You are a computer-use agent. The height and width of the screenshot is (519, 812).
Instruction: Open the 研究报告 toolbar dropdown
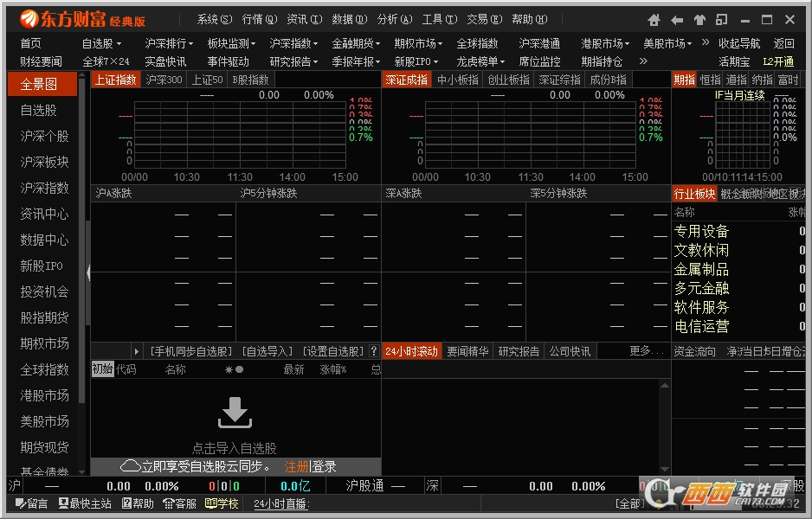(293, 61)
